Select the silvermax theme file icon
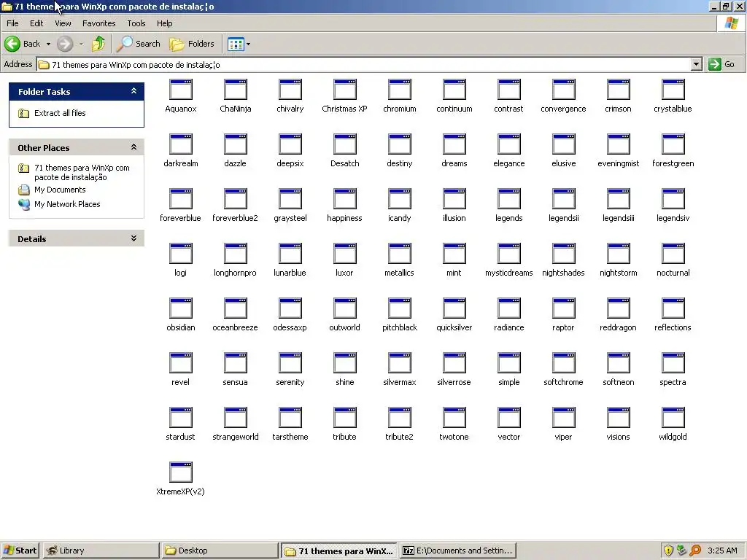The width and height of the screenshot is (747, 560). click(399, 364)
